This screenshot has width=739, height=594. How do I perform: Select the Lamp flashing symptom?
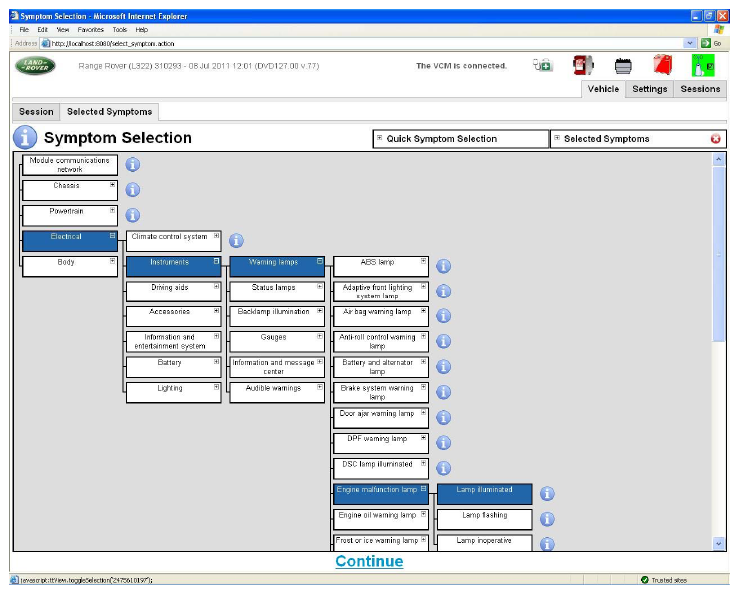click(x=484, y=519)
